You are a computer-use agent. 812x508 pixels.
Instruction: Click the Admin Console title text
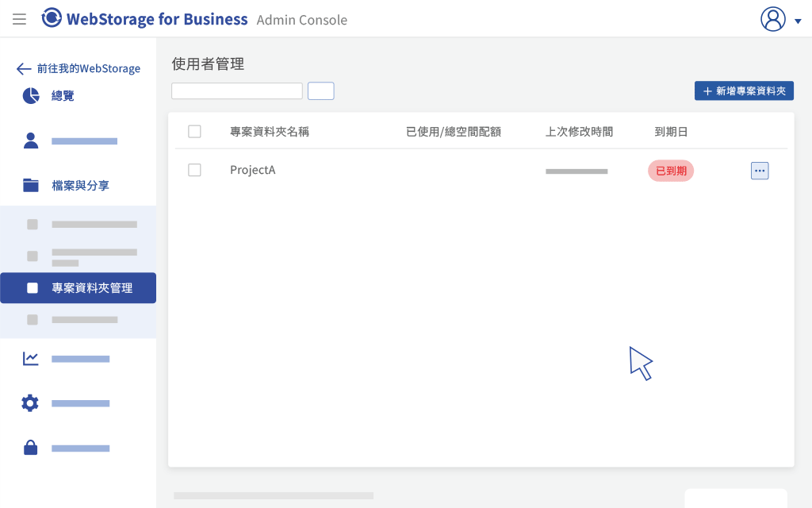coord(302,20)
